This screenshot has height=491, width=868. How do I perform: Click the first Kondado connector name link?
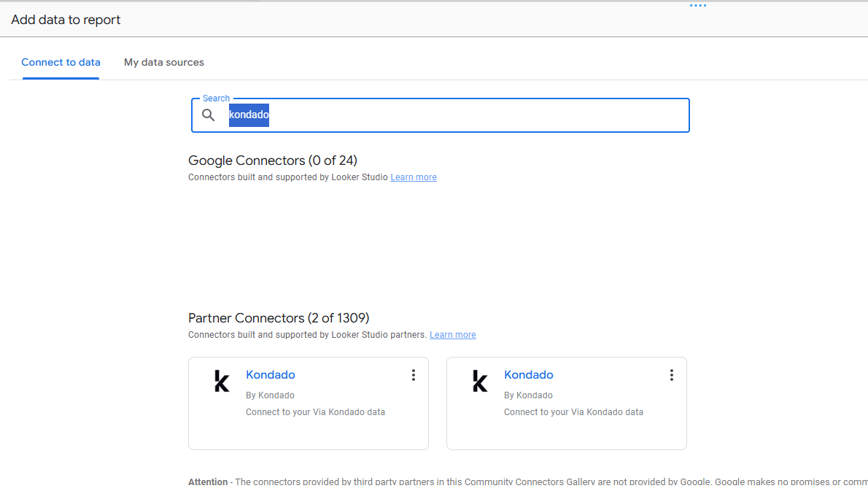[x=270, y=374]
